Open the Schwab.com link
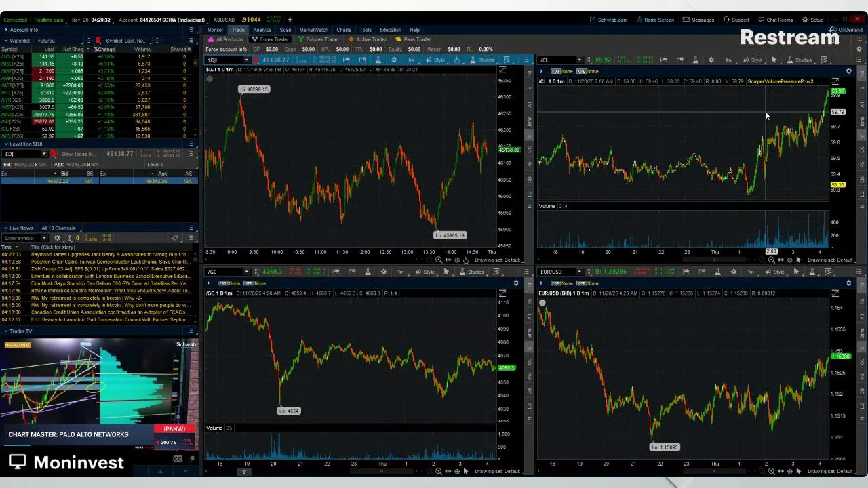Viewport: 868px width, 488px height. click(608, 20)
